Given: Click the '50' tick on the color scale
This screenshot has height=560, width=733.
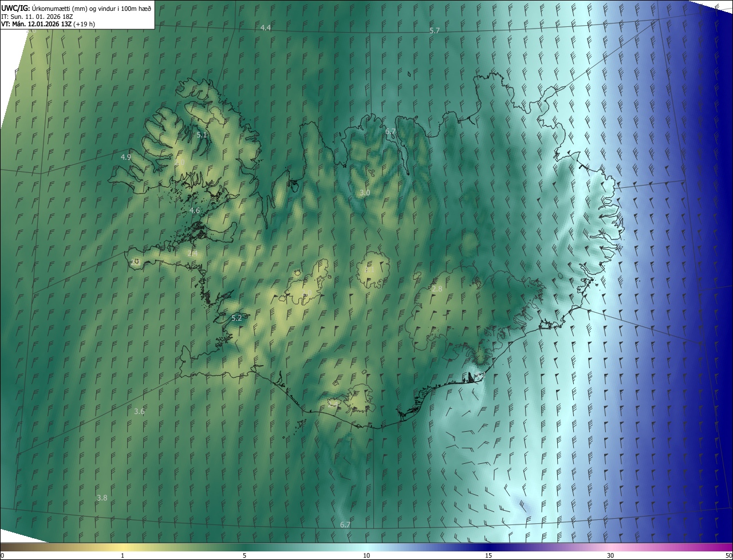Looking at the screenshot, I should [x=728, y=555].
